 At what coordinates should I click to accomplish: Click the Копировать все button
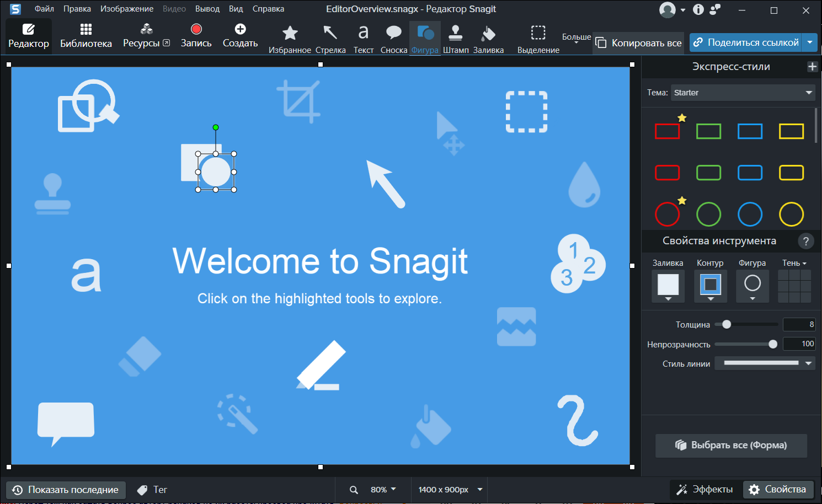click(x=639, y=42)
